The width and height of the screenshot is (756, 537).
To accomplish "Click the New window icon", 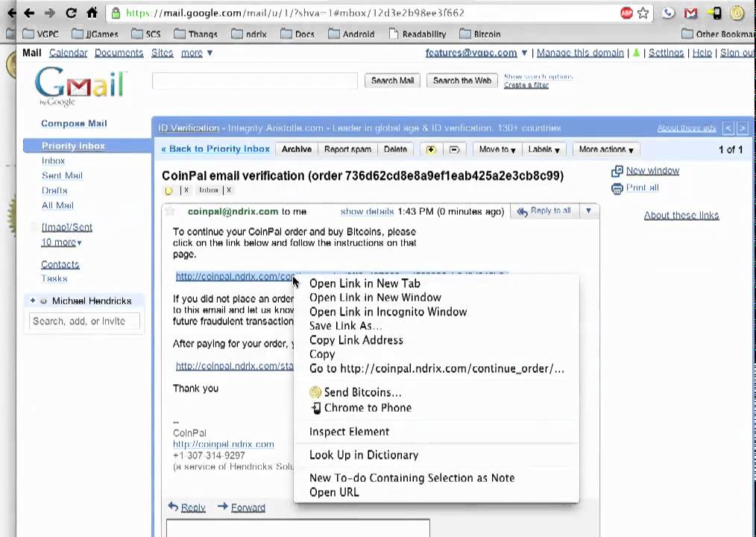I will tap(617, 172).
